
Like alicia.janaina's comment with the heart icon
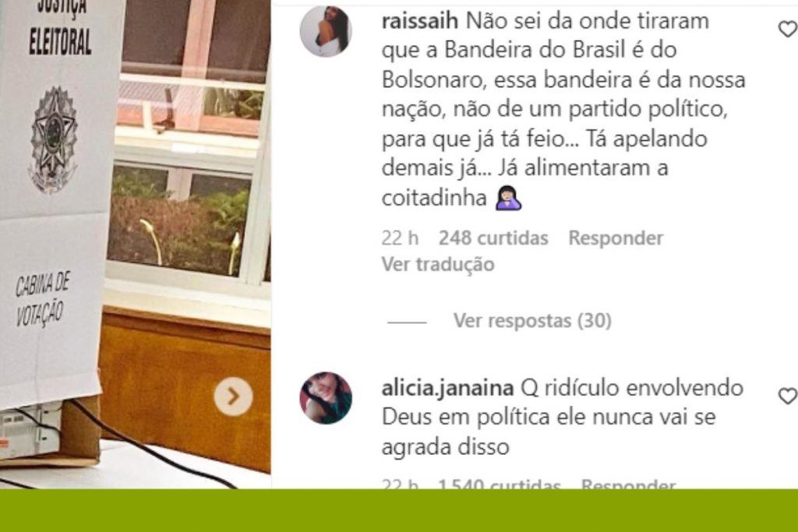[x=788, y=396]
